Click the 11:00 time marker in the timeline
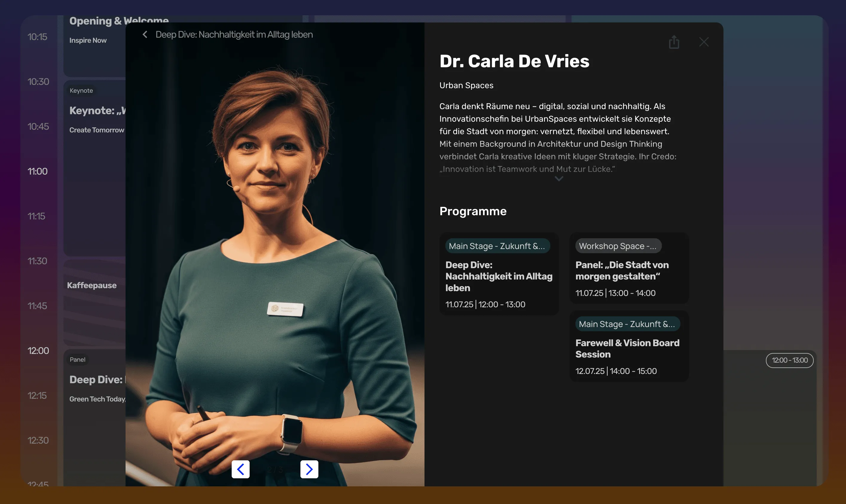846x504 pixels. pos(37,171)
